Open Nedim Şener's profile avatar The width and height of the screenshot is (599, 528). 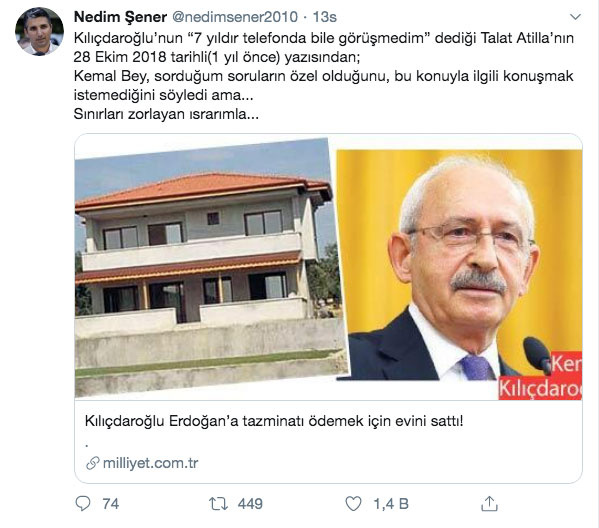pos(39,31)
